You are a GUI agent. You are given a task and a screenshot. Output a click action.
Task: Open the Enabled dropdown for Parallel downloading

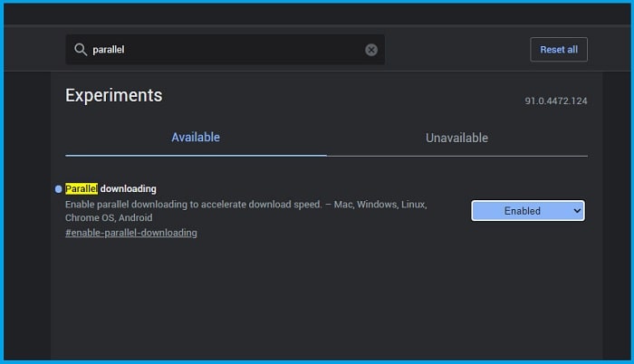pyautogui.click(x=528, y=211)
